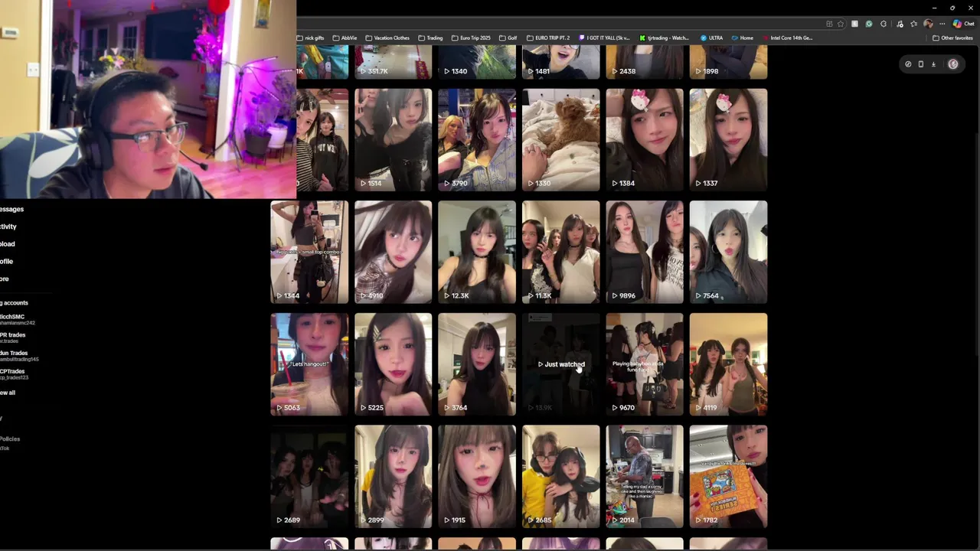Viewport: 980px width, 551px height.
Task: Open the Golf bookmark folder
Action: click(x=508, y=37)
